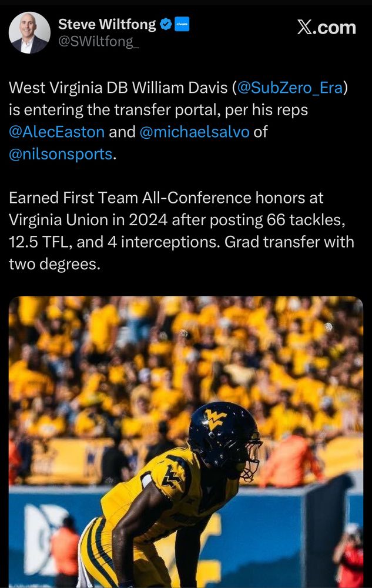Click the X.com logo watermark

point(326,28)
